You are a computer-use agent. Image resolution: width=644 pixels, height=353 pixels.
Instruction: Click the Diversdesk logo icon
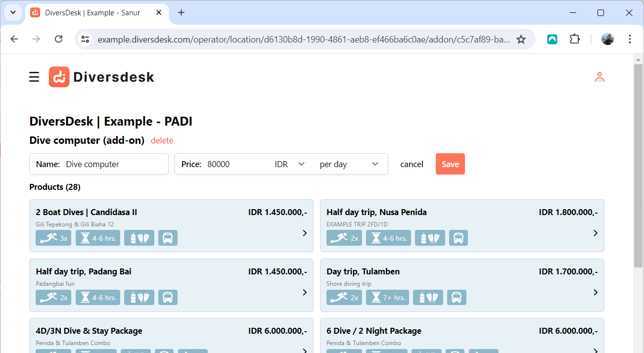[59, 77]
